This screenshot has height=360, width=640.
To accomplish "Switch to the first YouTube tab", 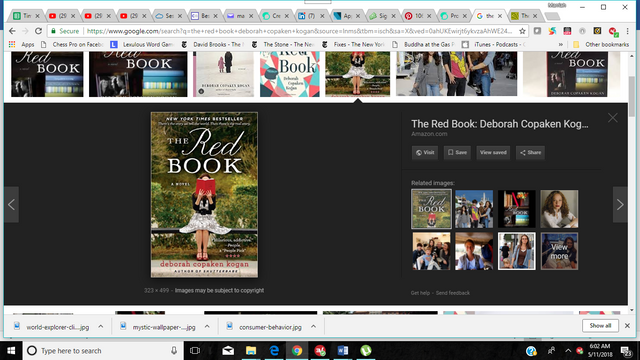I will point(61,16).
